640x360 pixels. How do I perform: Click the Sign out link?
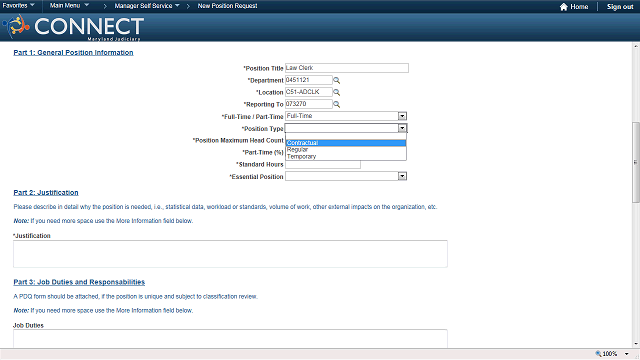point(620,7)
